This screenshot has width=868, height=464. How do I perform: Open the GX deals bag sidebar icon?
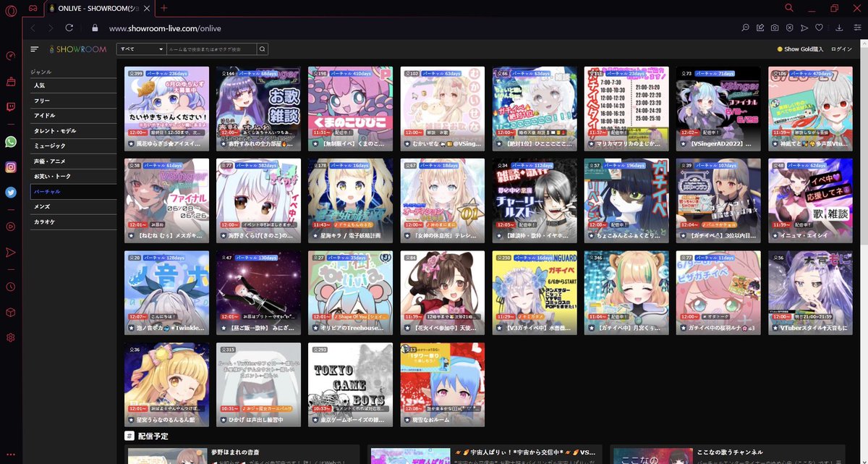[x=10, y=82]
